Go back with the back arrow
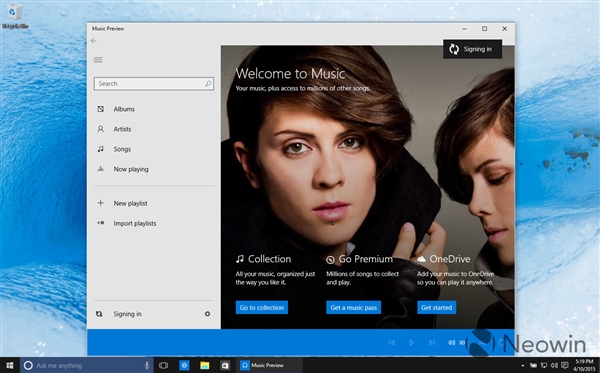The image size is (600, 373). tap(94, 41)
